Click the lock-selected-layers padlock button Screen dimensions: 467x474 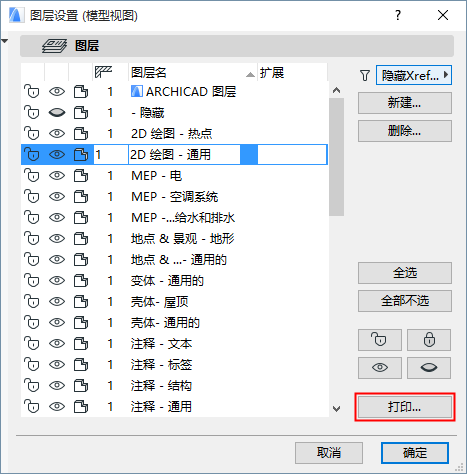429,340
